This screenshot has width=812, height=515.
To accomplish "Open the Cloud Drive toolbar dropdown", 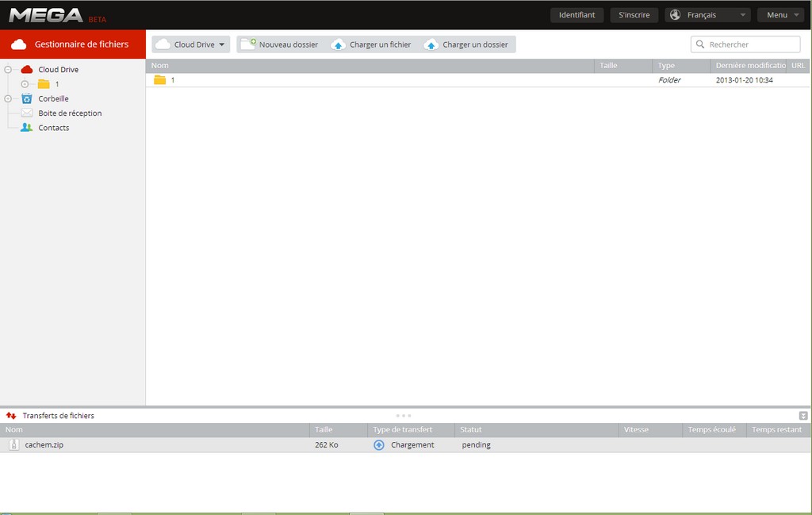I will [190, 44].
